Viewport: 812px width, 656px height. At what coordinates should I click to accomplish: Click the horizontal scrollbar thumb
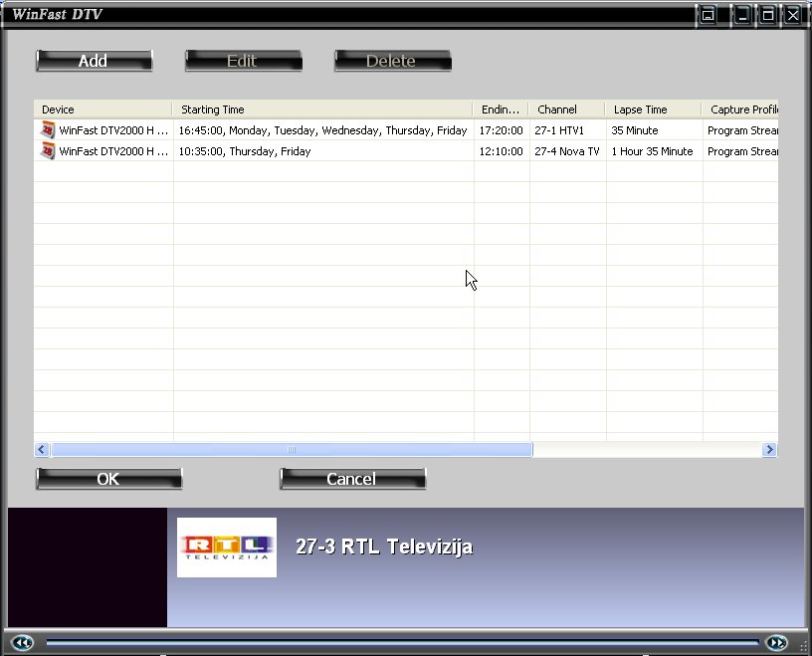(x=292, y=449)
